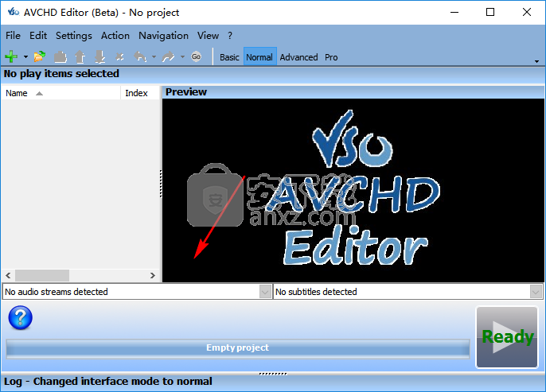Open the View menu
Screen dimensions: 546x392
click(208, 36)
